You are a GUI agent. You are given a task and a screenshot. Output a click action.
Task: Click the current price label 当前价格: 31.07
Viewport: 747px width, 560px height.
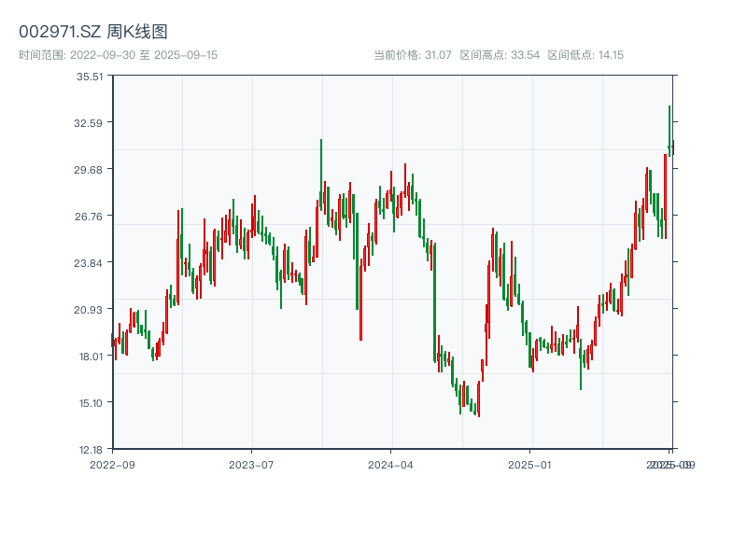point(413,55)
